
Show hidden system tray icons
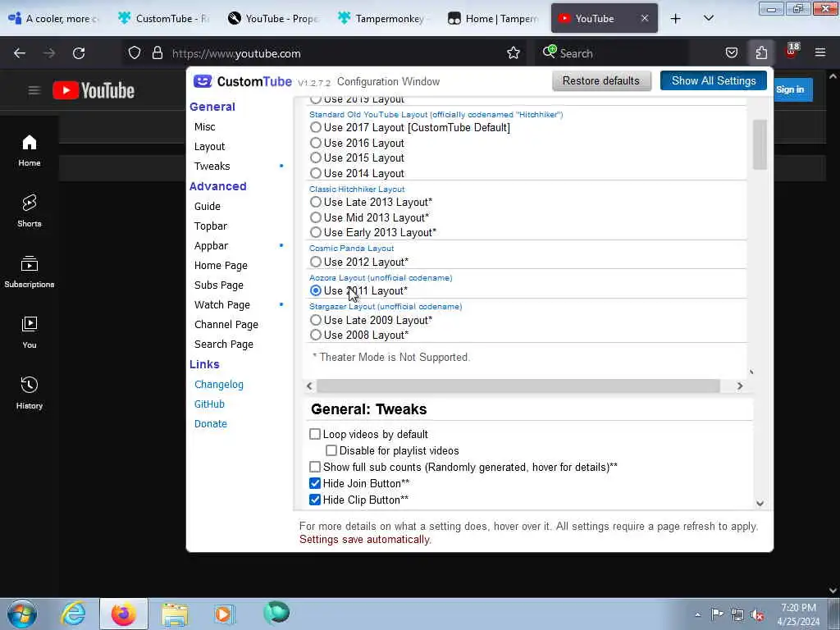pos(697,614)
